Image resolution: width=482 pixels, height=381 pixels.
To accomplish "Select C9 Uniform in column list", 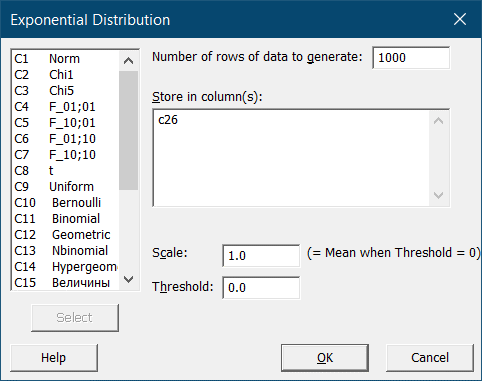I will tap(65, 187).
